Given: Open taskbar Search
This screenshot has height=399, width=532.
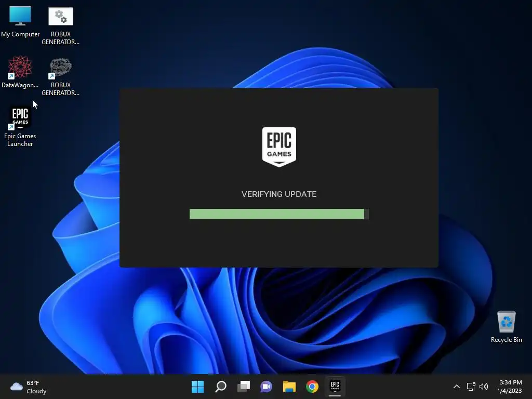Looking at the screenshot, I should pos(220,387).
